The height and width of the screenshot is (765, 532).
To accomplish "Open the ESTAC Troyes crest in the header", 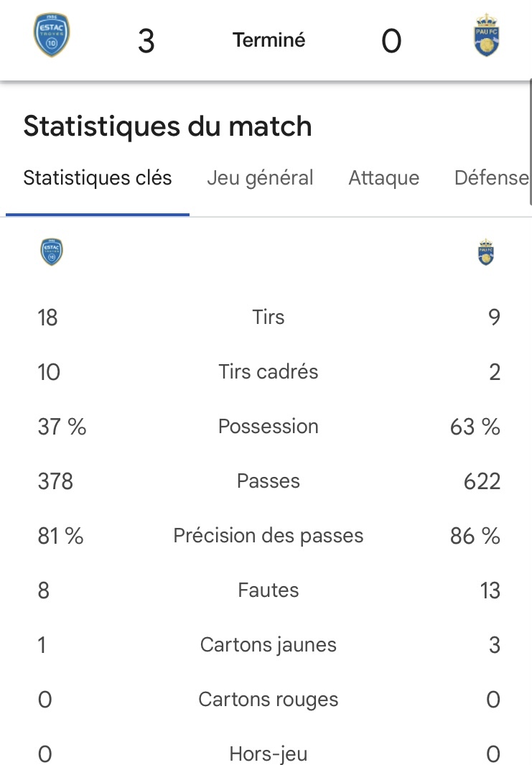I will pos(52,34).
